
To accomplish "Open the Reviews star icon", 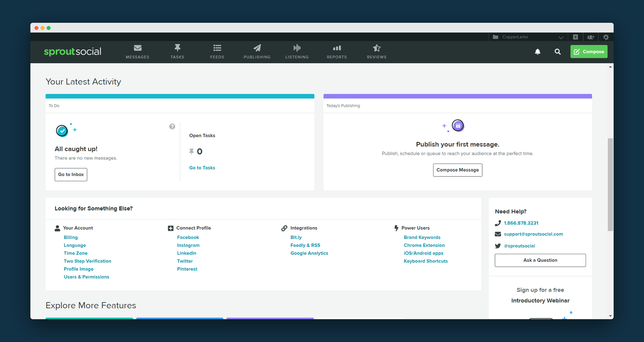I will [377, 48].
